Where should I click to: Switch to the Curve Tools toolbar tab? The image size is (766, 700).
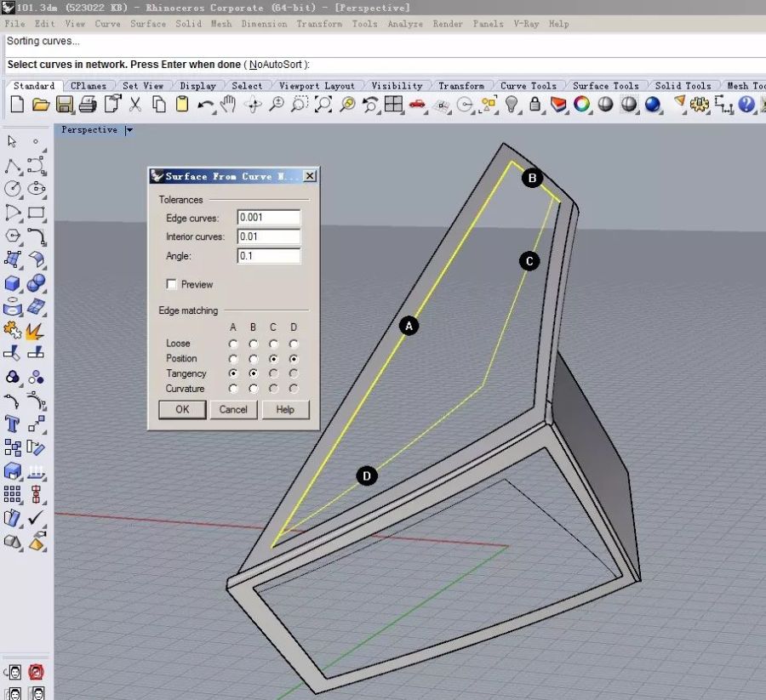[x=529, y=86]
